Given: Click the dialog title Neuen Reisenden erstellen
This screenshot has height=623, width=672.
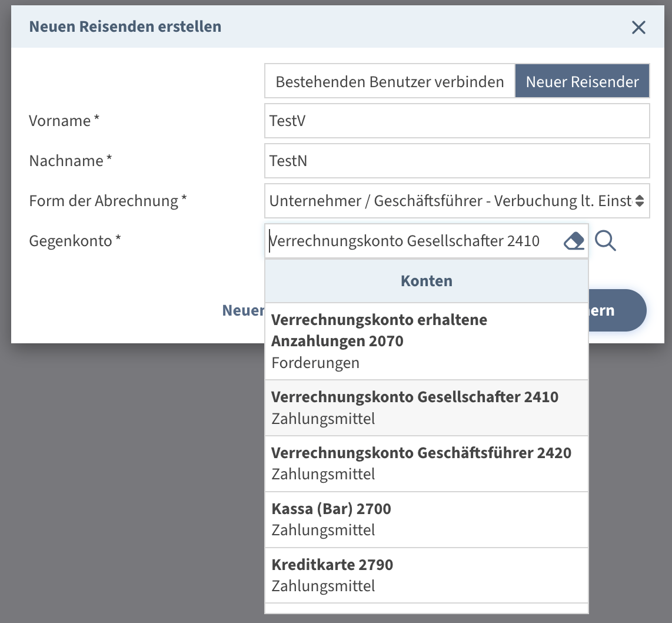Looking at the screenshot, I should pyautogui.click(x=125, y=26).
